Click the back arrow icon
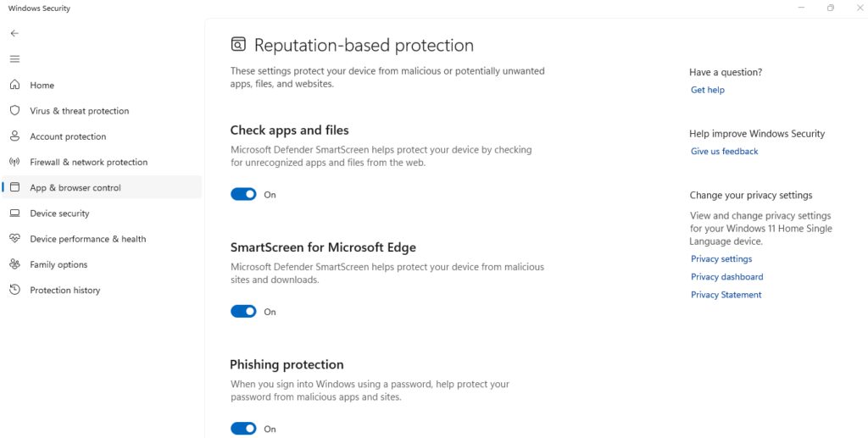This screenshot has width=868, height=438. (14, 33)
